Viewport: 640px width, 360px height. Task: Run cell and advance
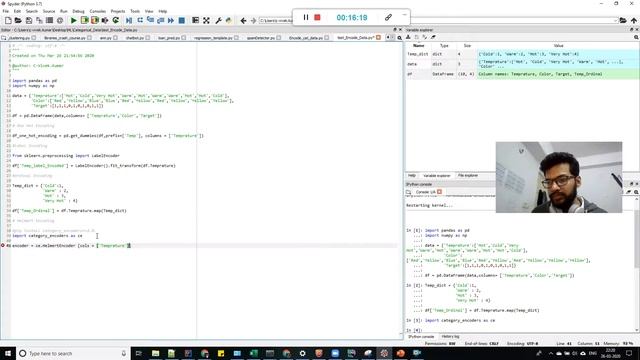click(95, 20)
